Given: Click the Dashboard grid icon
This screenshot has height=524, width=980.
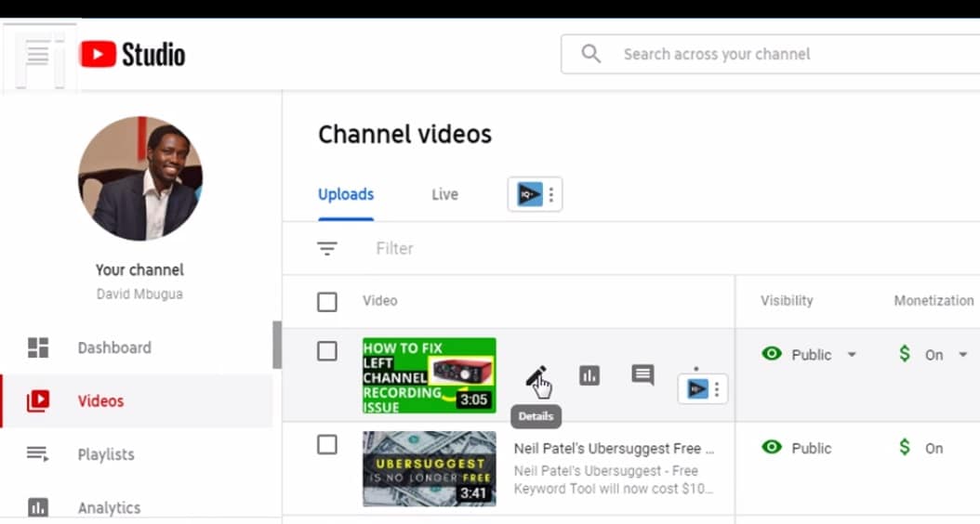Looking at the screenshot, I should pos(38,347).
